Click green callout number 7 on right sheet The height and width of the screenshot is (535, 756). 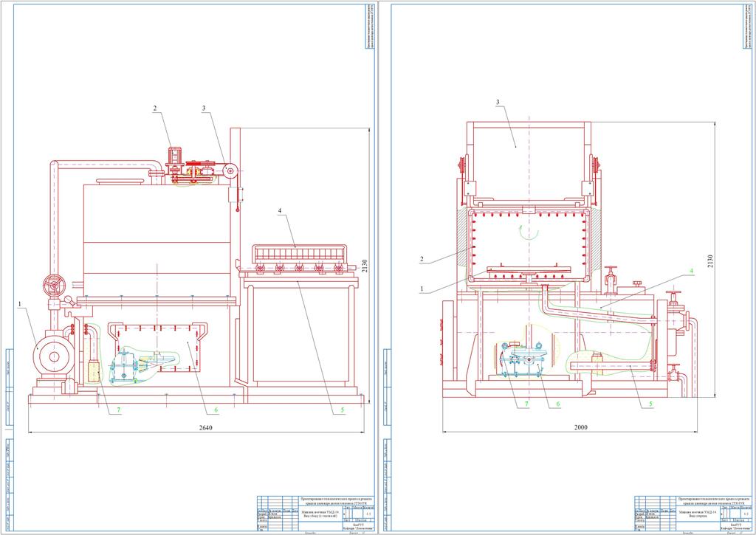(x=526, y=404)
